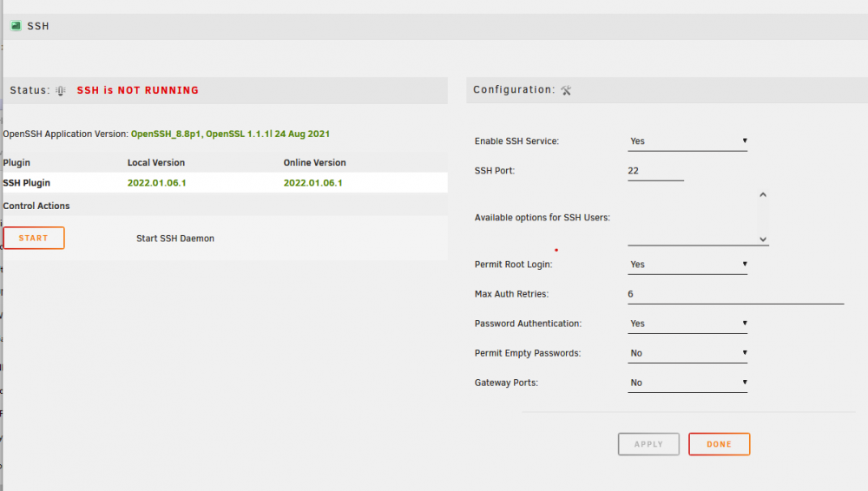This screenshot has height=491, width=868.
Task: Click the status indicator icon beside Status
Action: (x=61, y=91)
